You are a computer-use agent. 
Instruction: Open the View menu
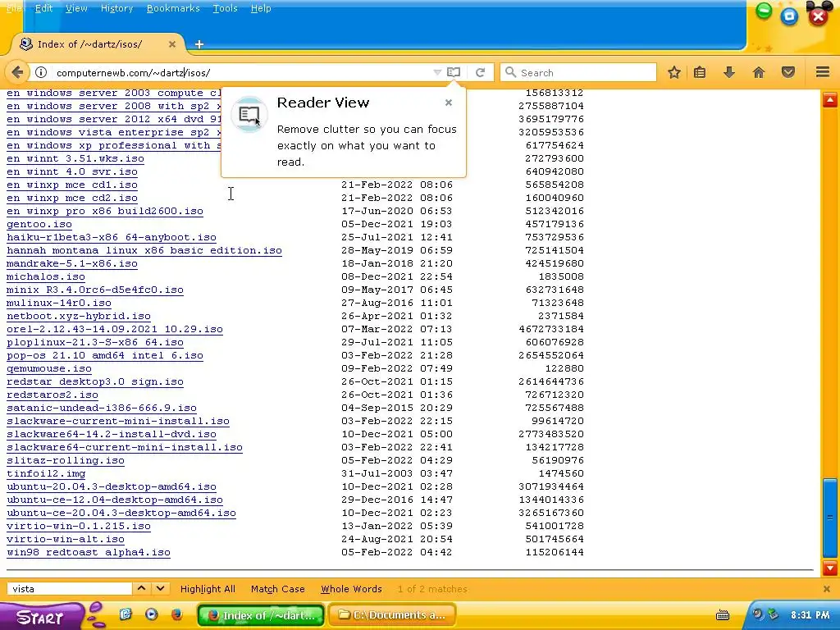coord(76,8)
